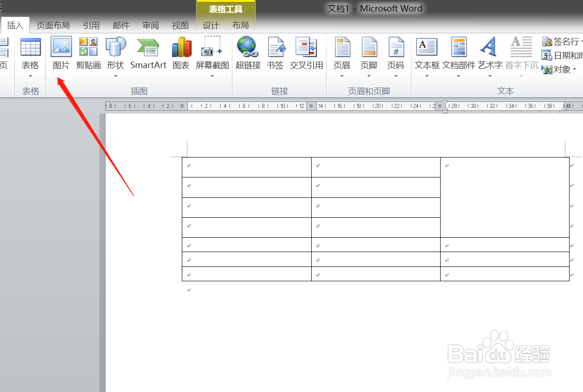Click the large merged table cell
Image resolution: width=583 pixels, height=392 pixels.
[505, 197]
